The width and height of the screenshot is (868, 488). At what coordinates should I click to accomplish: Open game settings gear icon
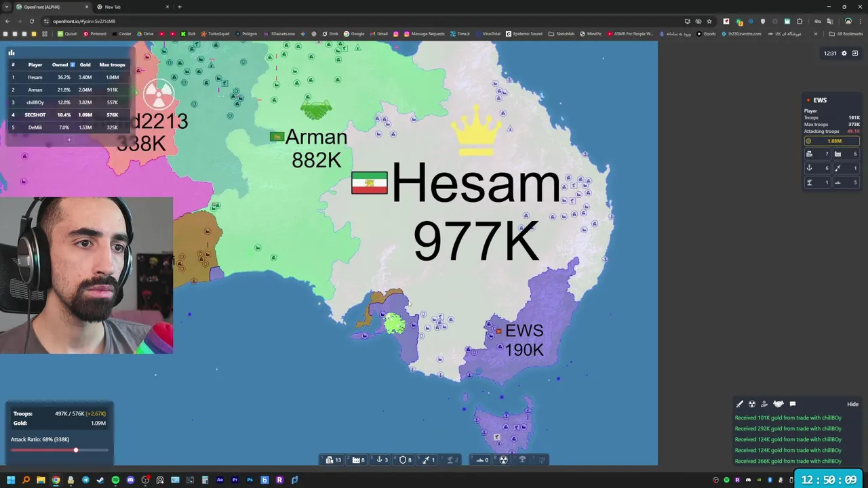click(844, 53)
